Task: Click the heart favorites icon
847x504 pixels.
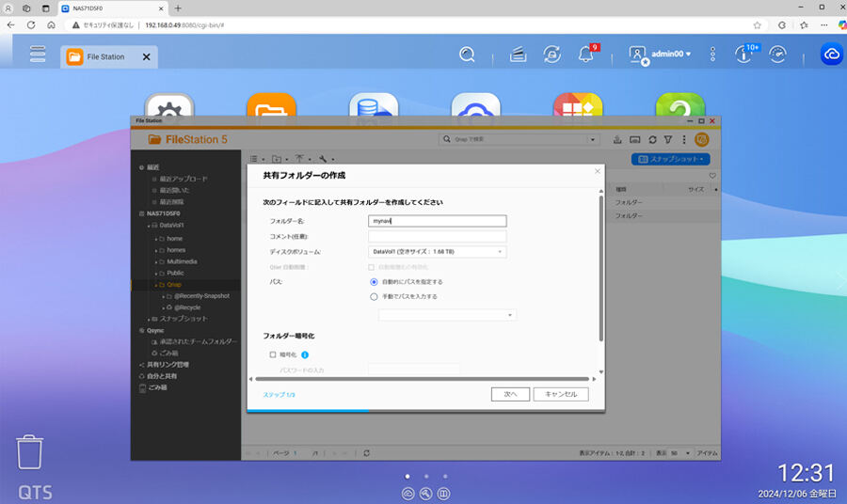Action: 712,176
